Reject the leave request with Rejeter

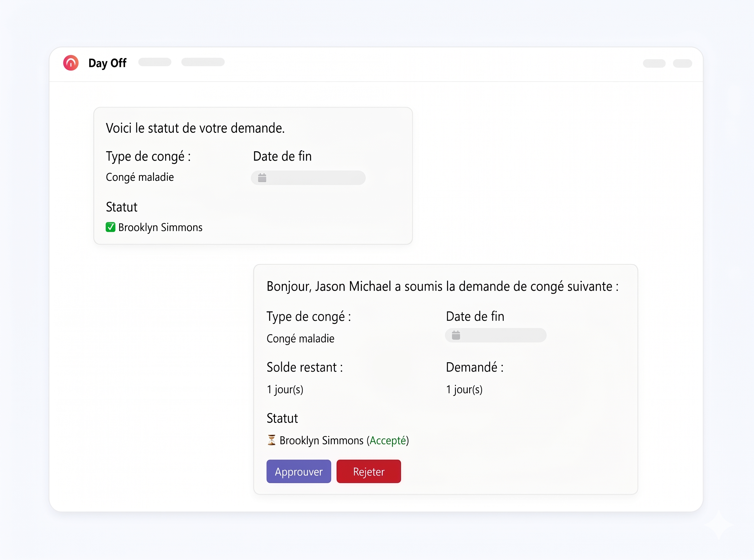click(369, 471)
